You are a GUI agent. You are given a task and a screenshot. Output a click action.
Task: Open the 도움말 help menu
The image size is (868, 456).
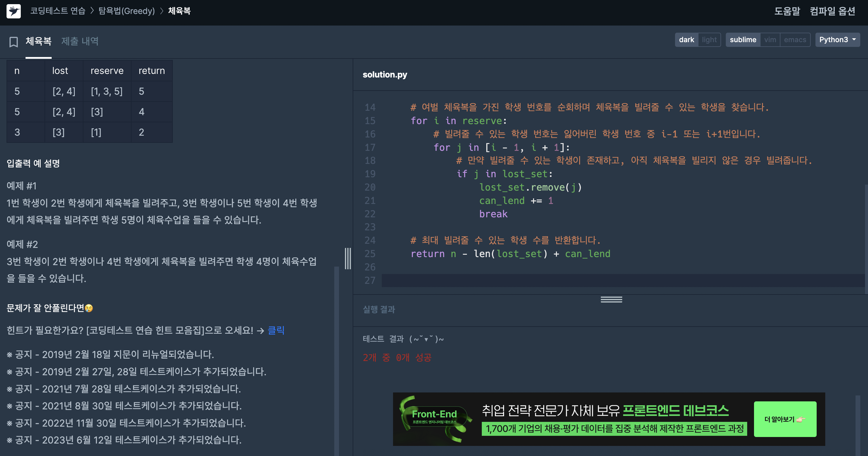pos(787,11)
